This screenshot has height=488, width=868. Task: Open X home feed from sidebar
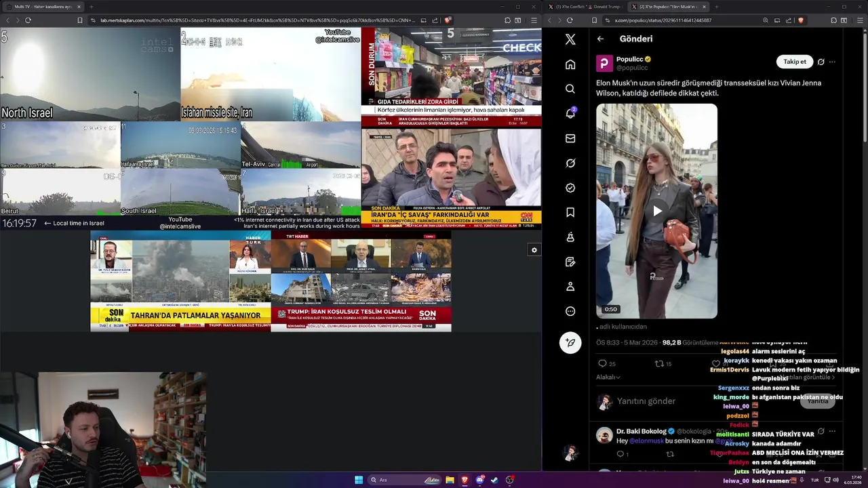(570, 64)
